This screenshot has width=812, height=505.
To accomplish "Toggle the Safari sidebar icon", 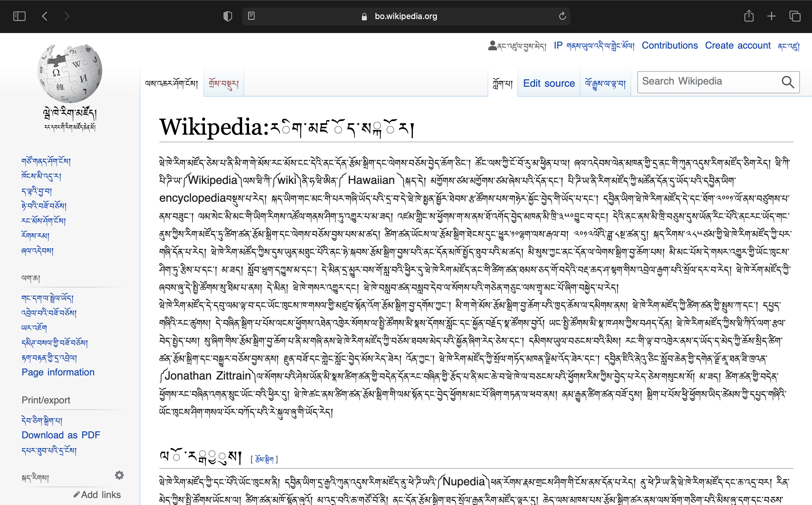I will (x=19, y=16).
